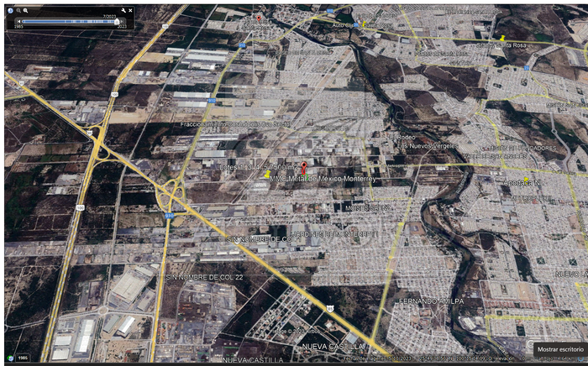The image size is (588, 366).
Task: Close the historical imagery slider panel
Action: [x=130, y=10]
